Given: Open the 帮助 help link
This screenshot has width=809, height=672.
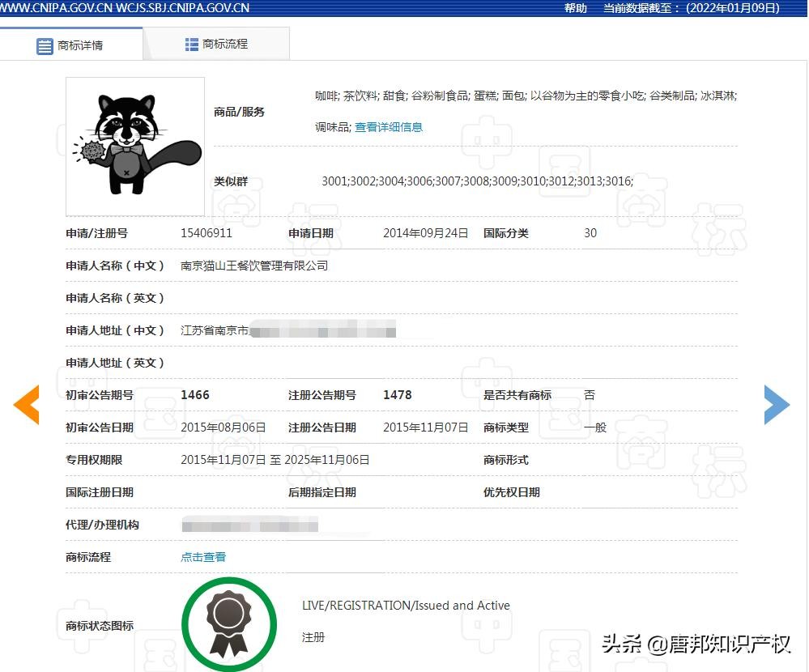Looking at the screenshot, I should (575, 8).
